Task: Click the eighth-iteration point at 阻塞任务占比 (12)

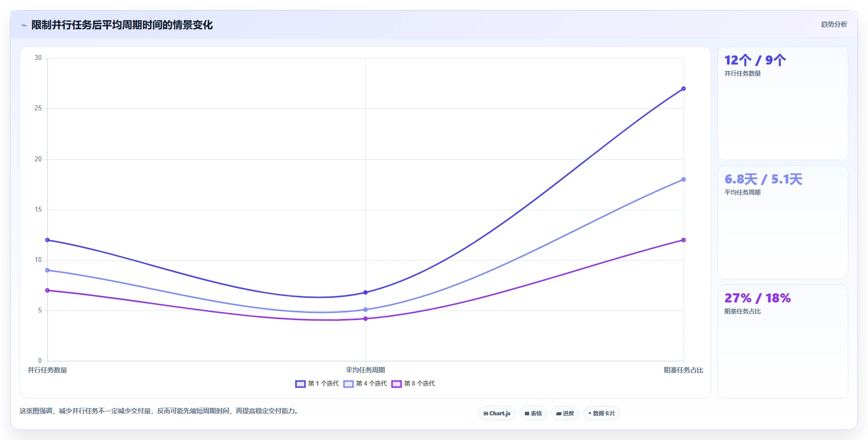Action: click(684, 240)
